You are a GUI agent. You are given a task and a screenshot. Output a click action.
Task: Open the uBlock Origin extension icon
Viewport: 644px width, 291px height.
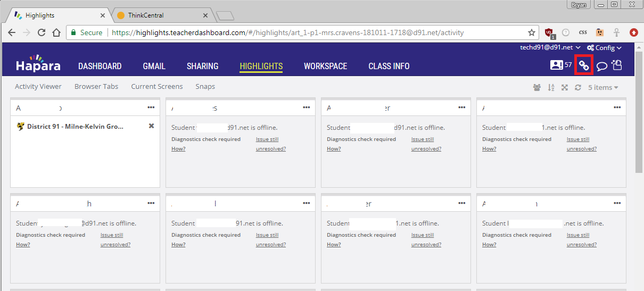pos(549,32)
